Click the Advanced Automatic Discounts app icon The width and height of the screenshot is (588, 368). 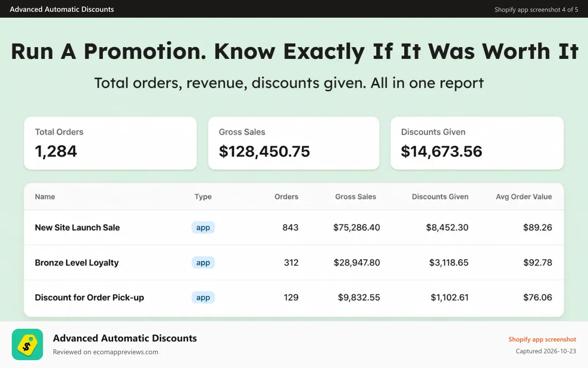pos(27,344)
